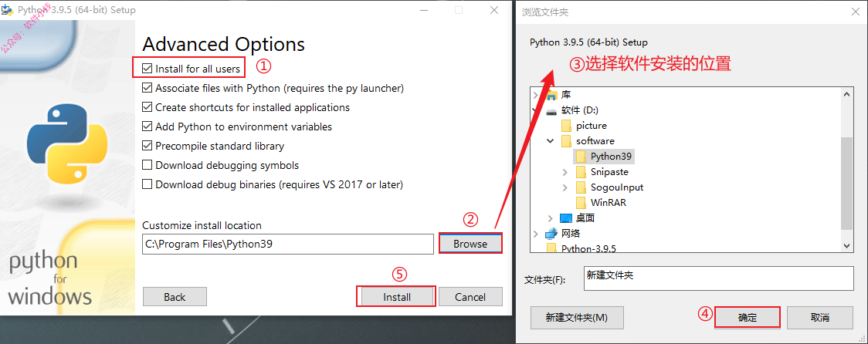Click the folder tree scroll up arrow
Screen dimensions: 868x344
[x=847, y=95]
